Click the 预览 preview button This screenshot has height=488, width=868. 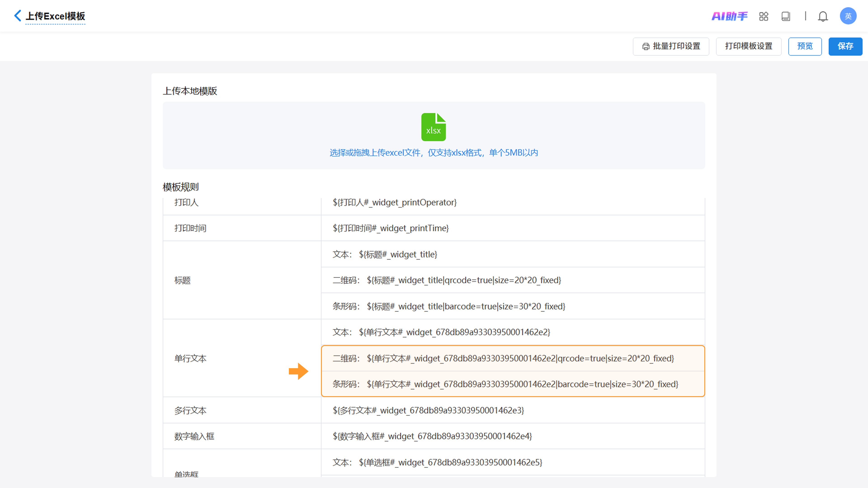click(x=805, y=46)
